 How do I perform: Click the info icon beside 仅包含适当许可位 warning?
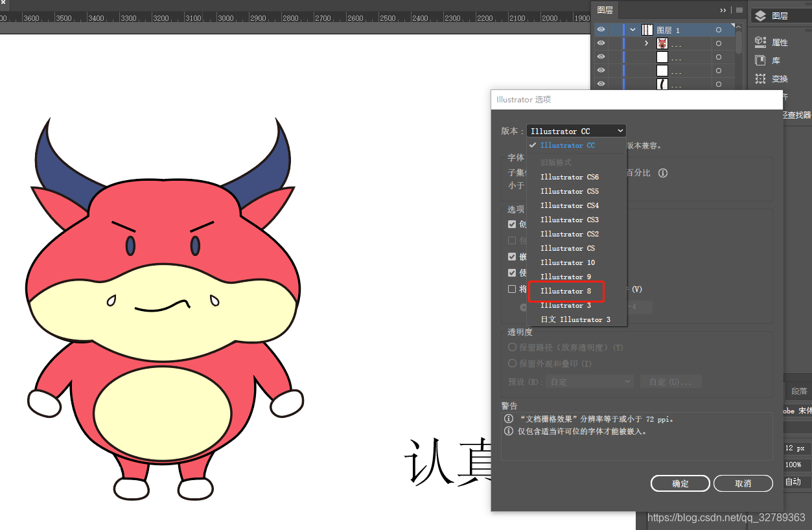click(x=509, y=431)
